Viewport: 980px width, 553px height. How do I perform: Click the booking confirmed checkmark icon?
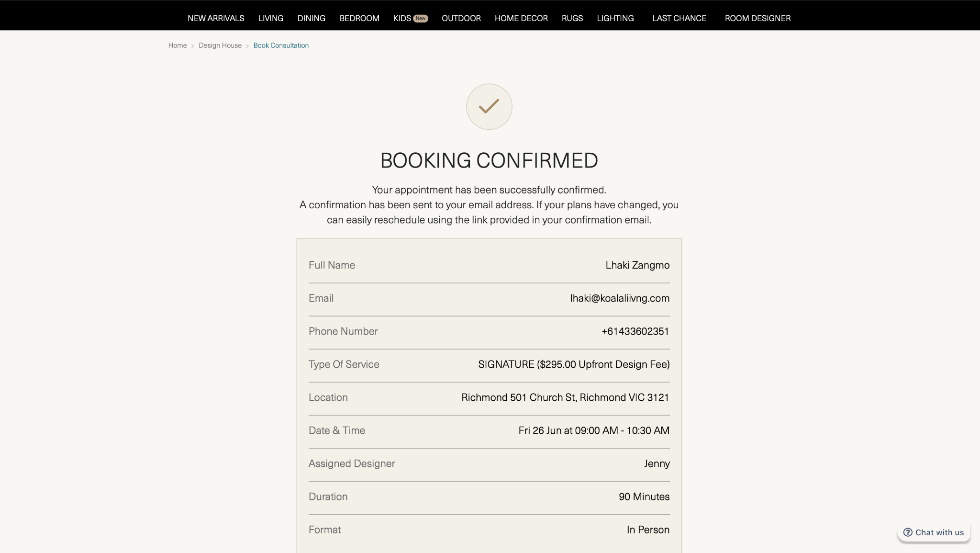(x=489, y=106)
